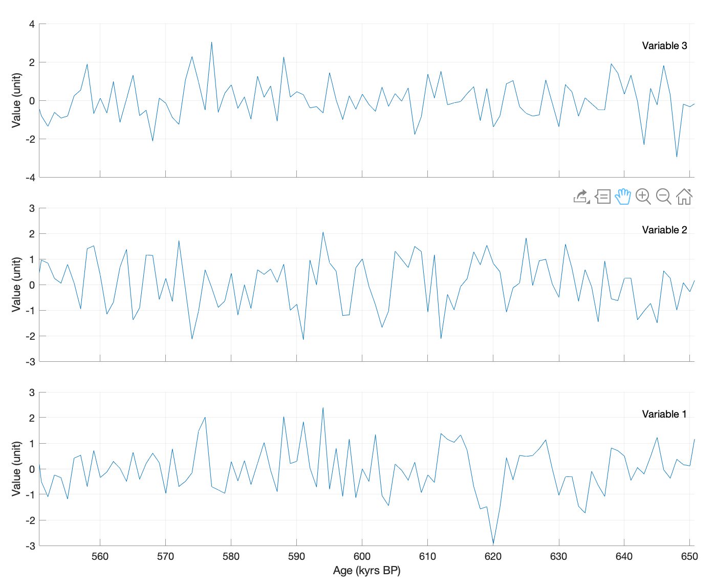Select the top plot's 'Value (unit)' y-axis label

(x=16, y=100)
